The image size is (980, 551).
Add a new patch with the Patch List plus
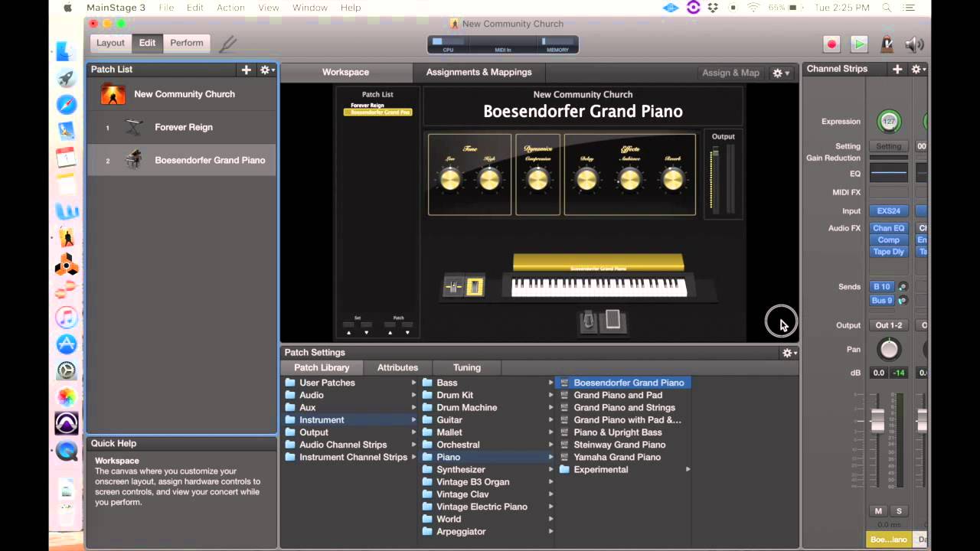(x=246, y=70)
